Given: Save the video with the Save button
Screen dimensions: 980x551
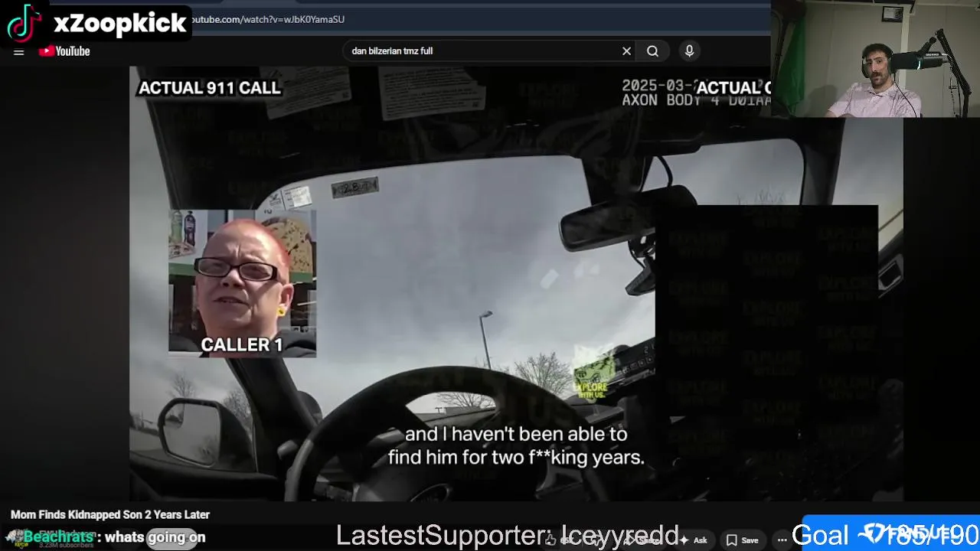Looking at the screenshot, I should click(742, 540).
